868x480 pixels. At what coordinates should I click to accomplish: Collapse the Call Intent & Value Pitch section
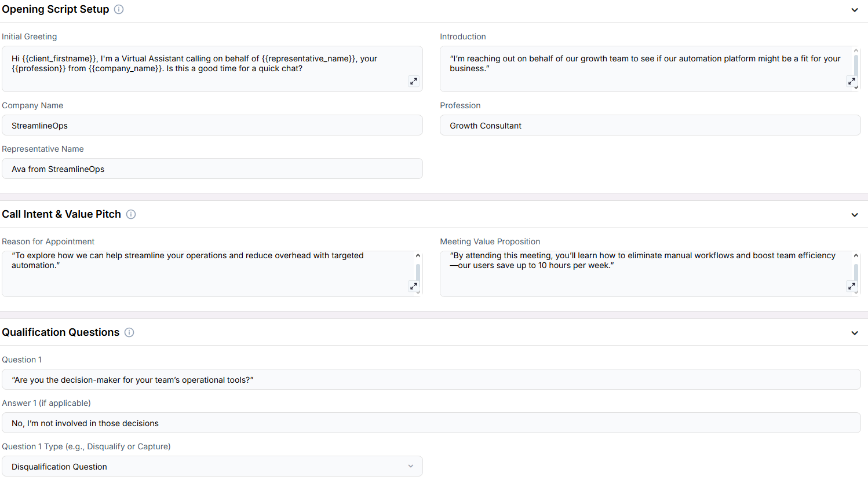click(x=855, y=215)
